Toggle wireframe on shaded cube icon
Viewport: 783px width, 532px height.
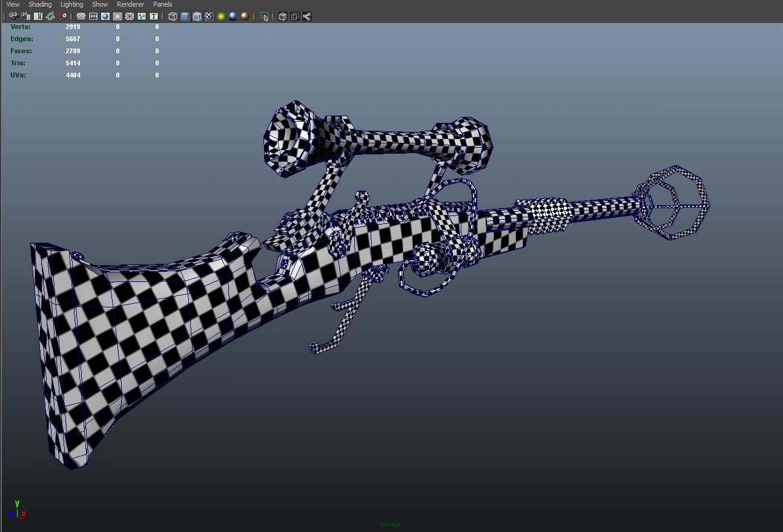197,16
